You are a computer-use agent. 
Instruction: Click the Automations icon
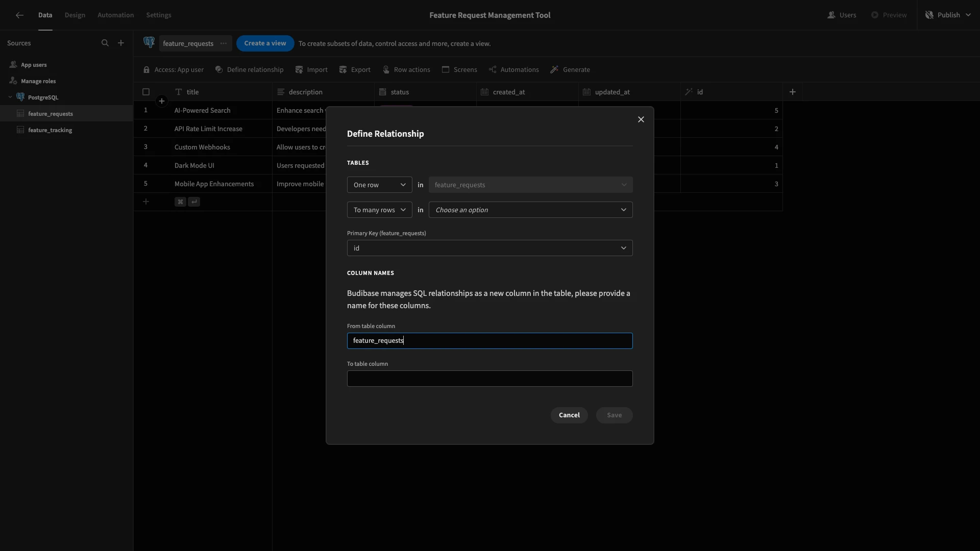click(x=493, y=70)
